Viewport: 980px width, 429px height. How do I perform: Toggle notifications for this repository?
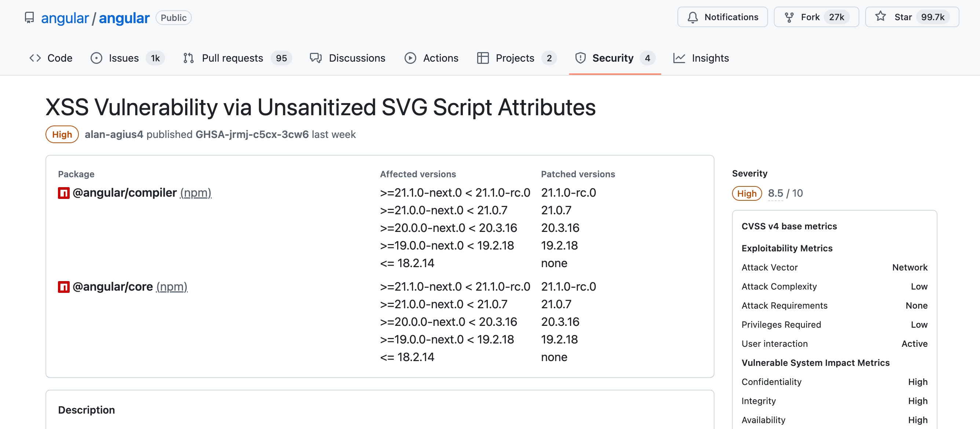click(722, 17)
